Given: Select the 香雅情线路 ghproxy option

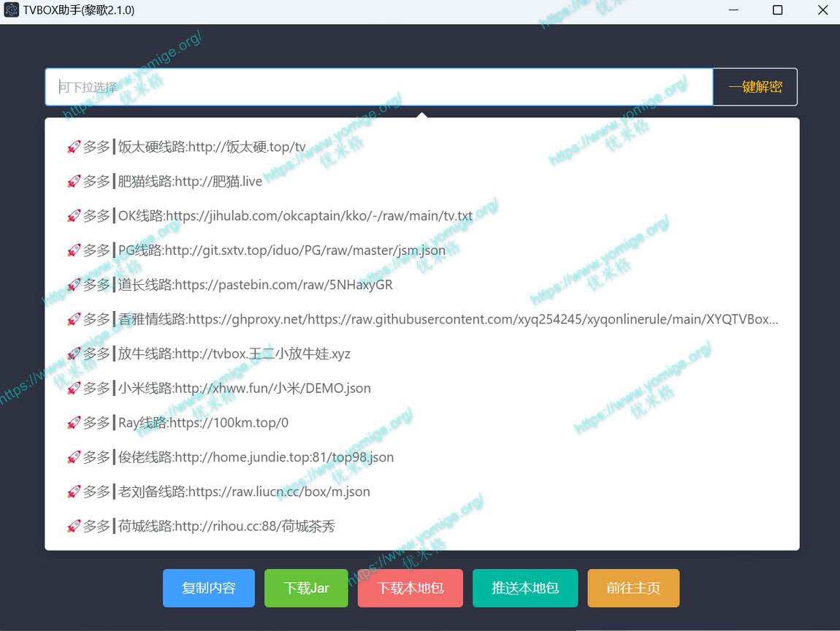Looking at the screenshot, I should click(447, 319).
